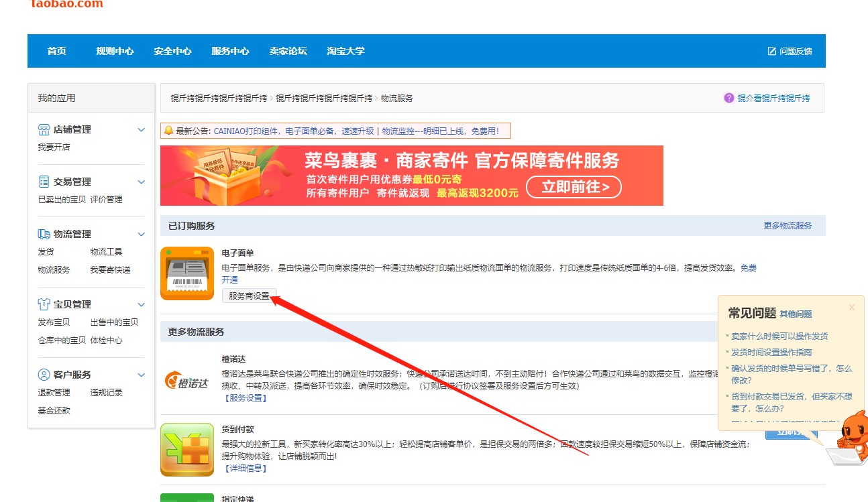The height and width of the screenshot is (502, 868).
Task: Click the 客户服务 person icon
Action: (44, 375)
